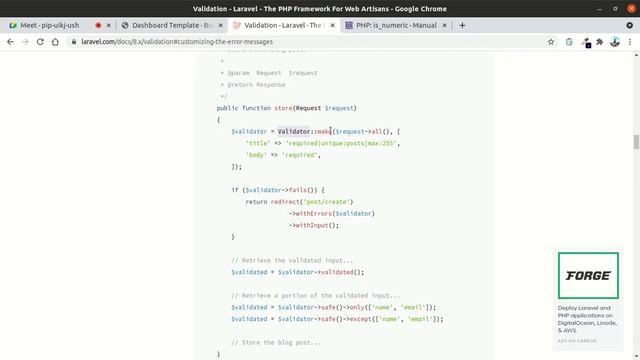Close Chrome with orange X button
Screen dimensions: 640x360
[x=631, y=9]
